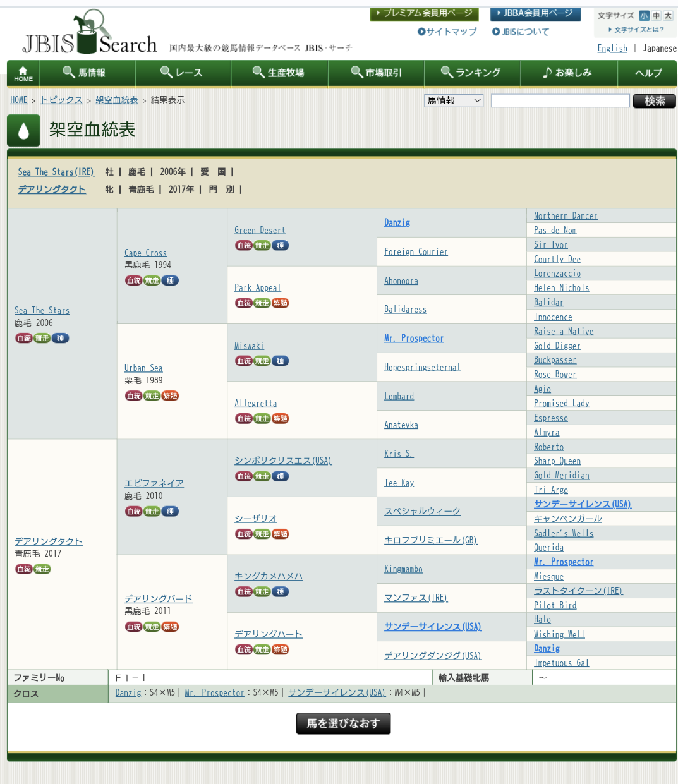Go to トピックス in the breadcrumb
This screenshot has width=678, height=784.
point(61,100)
